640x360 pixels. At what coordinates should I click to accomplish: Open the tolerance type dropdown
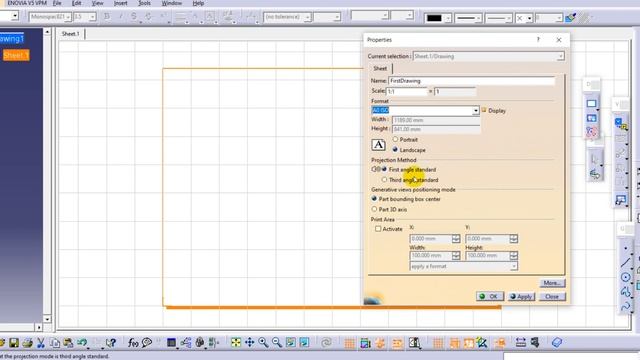307,17
